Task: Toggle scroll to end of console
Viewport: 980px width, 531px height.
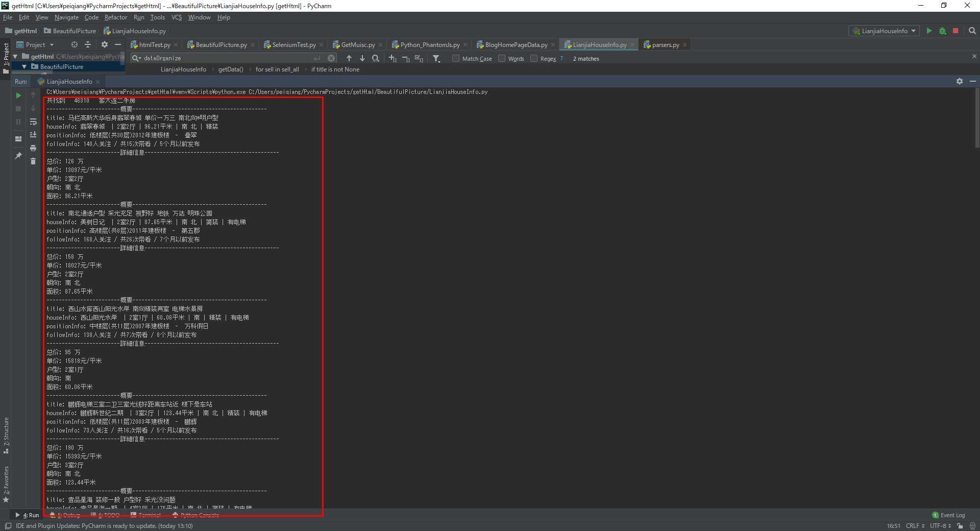Action: (33, 135)
